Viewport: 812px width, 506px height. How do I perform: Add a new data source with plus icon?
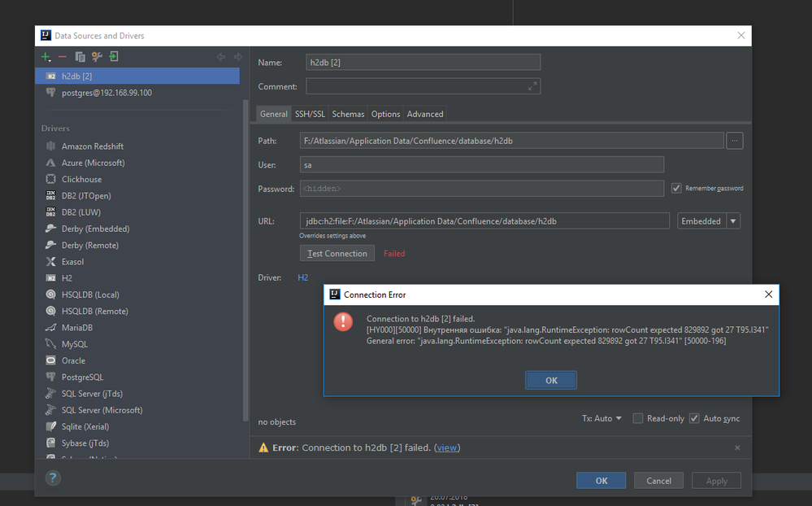pyautogui.click(x=46, y=56)
